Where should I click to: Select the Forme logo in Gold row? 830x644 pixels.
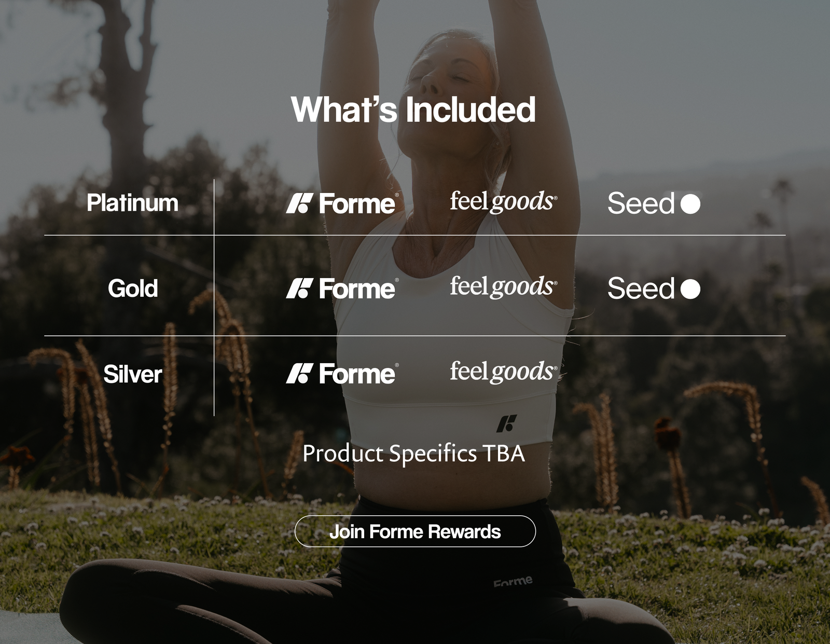[342, 289]
